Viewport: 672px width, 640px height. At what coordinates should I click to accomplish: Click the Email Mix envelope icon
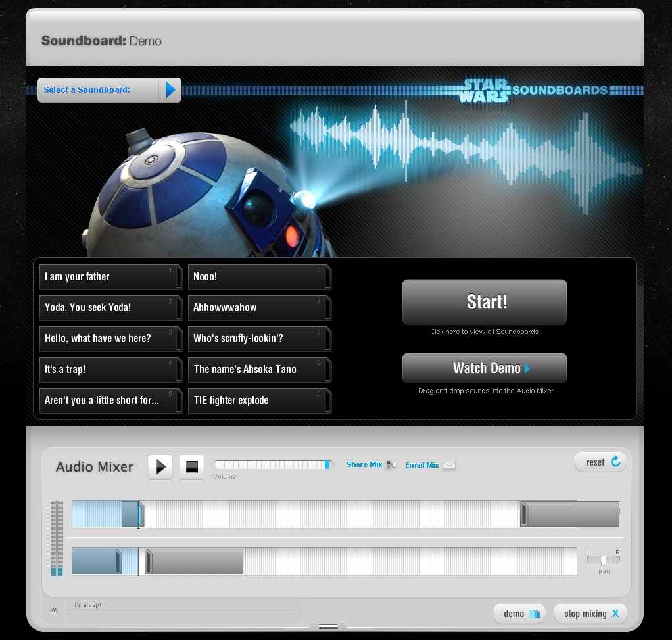(x=448, y=465)
